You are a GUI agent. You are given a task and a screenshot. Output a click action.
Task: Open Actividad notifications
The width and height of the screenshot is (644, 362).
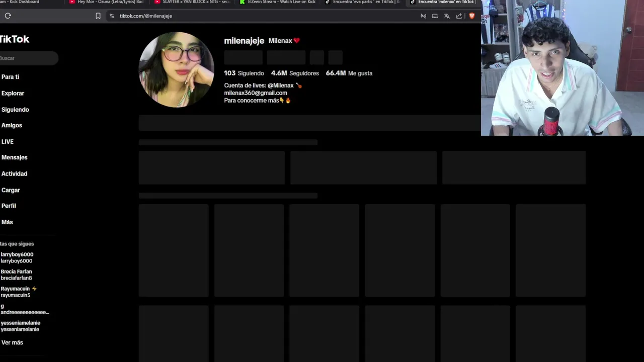(14, 173)
